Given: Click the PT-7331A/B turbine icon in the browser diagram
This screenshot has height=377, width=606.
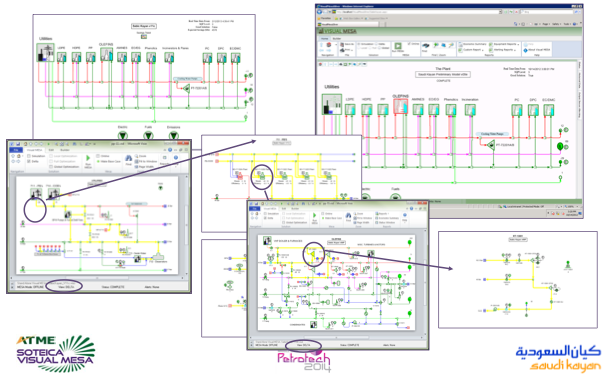Looking at the screenshot, I should click(x=491, y=145).
